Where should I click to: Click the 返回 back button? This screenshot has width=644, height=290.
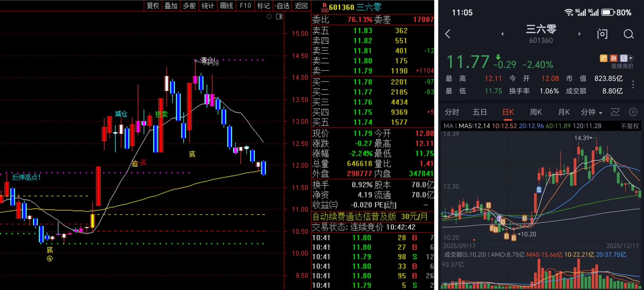tap(301, 6)
